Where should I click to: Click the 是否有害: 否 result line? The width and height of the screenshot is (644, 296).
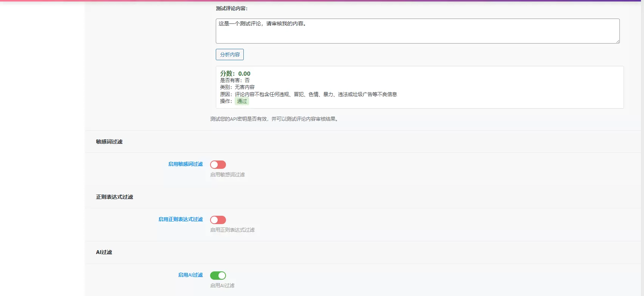pos(235,80)
